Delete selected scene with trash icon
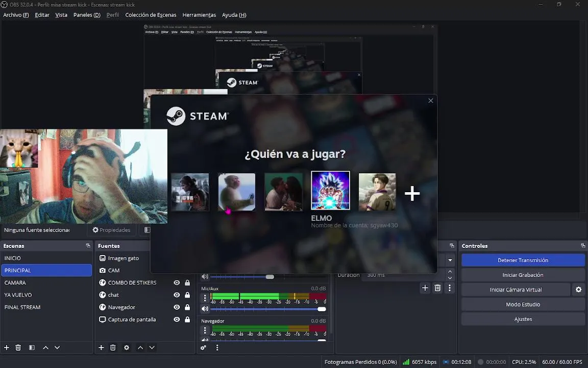 pos(18,348)
